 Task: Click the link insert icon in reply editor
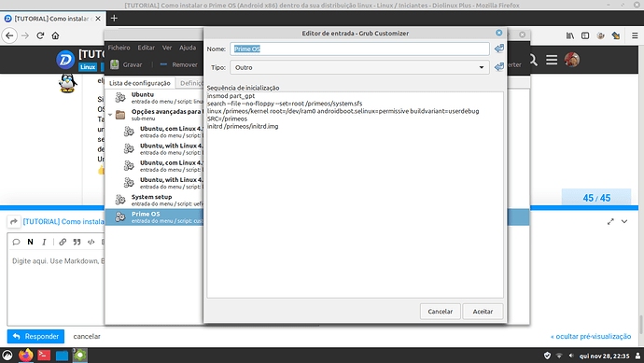click(x=63, y=242)
